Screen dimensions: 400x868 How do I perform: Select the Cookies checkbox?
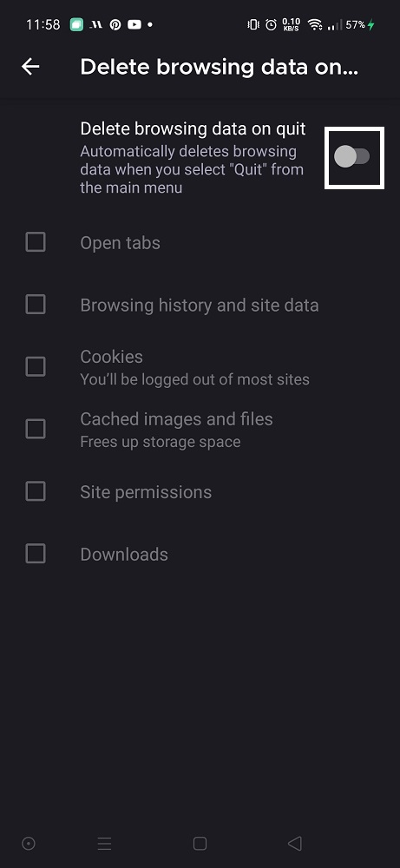36,366
